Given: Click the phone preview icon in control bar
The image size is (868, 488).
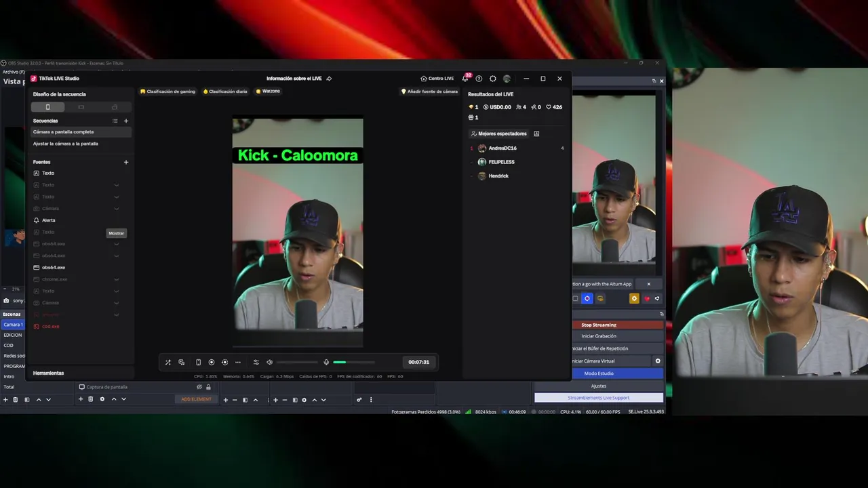Looking at the screenshot, I should [x=198, y=362].
